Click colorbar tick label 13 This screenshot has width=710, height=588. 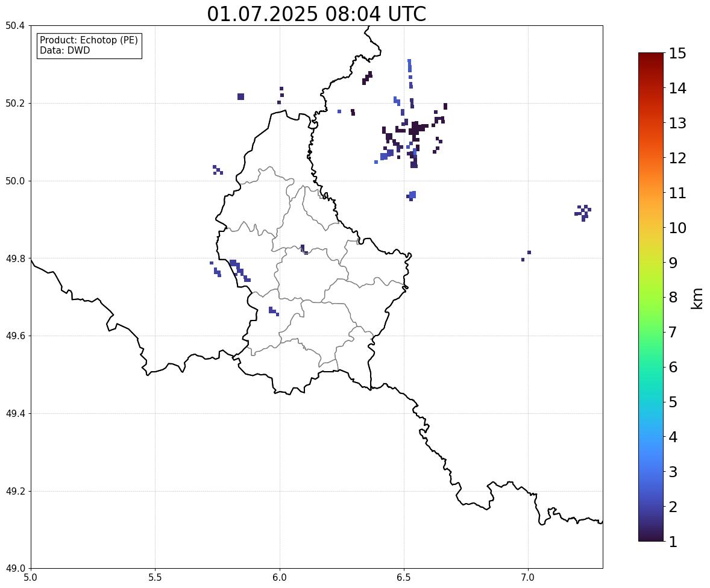(677, 123)
